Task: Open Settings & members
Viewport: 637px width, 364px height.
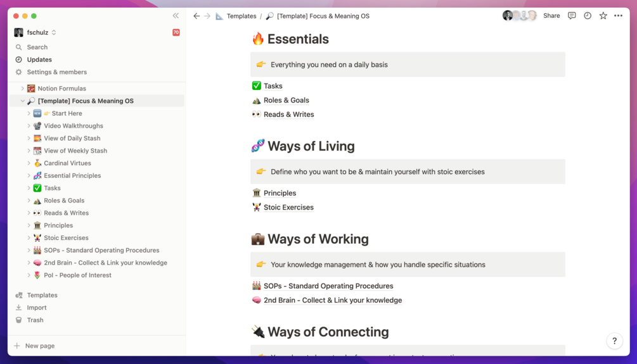Action: click(x=57, y=72)
